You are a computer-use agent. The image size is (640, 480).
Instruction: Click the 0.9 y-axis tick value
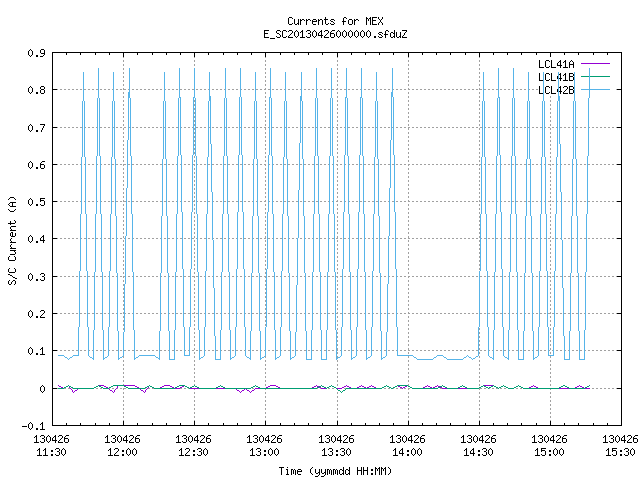pos(36,53)
